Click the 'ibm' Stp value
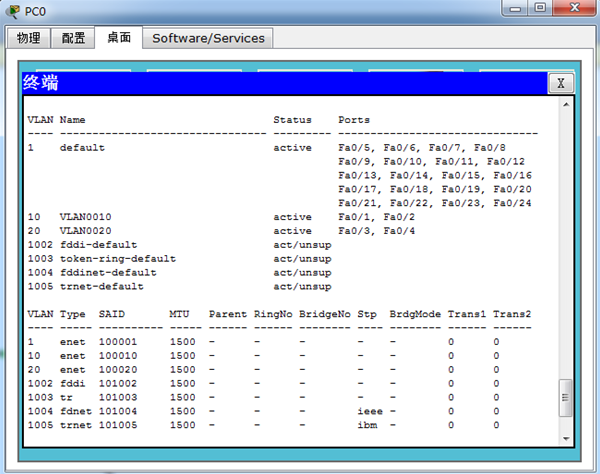This screenshot has height=474, width=600. point(367,425)
